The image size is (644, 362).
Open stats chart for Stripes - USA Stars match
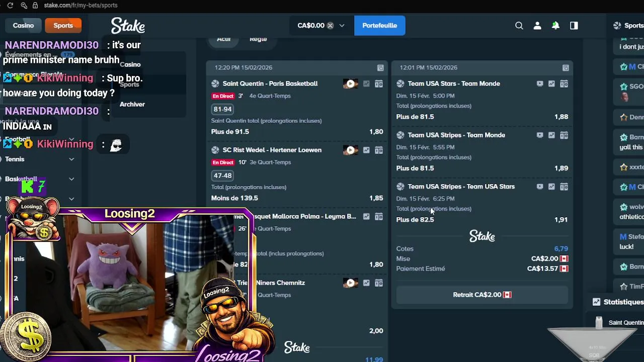coord(552,187)
